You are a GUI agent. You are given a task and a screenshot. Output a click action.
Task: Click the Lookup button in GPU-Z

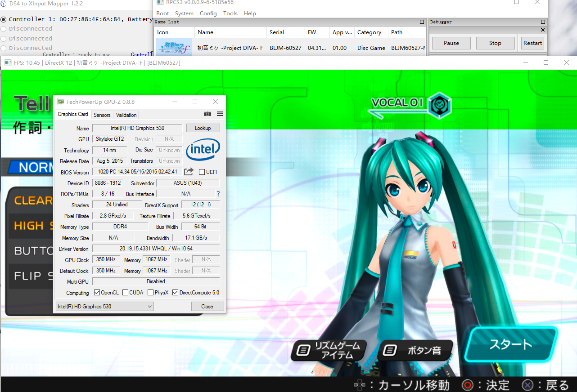pyautogui.click(x=203, y=128)
